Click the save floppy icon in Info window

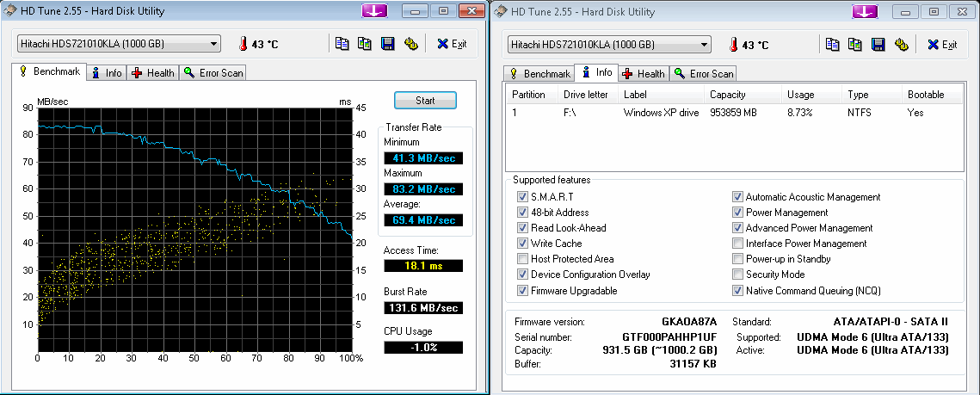878,44
